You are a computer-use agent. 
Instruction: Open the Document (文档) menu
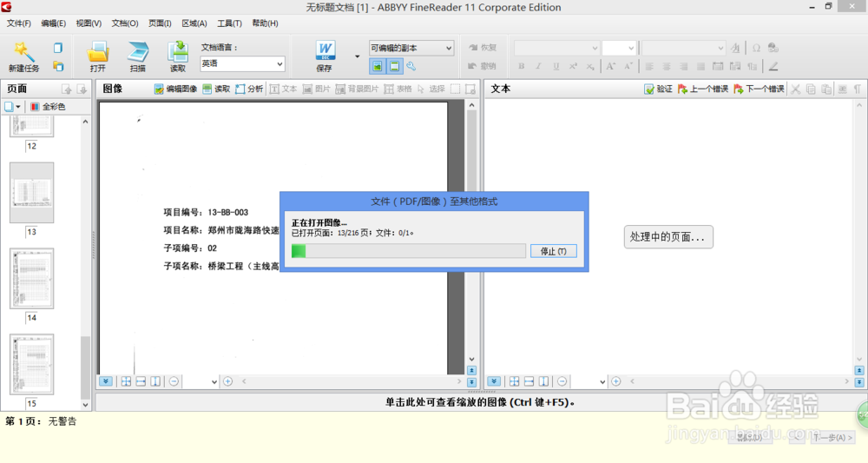coord(124,23)
